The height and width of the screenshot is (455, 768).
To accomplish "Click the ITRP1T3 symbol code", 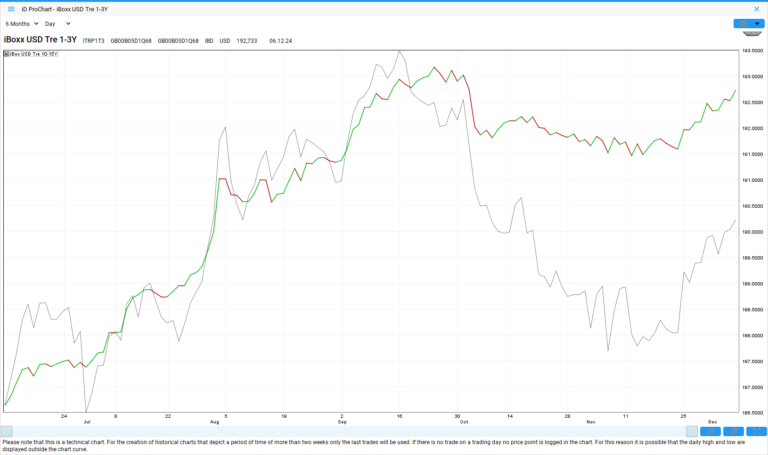I will point(94,41).
